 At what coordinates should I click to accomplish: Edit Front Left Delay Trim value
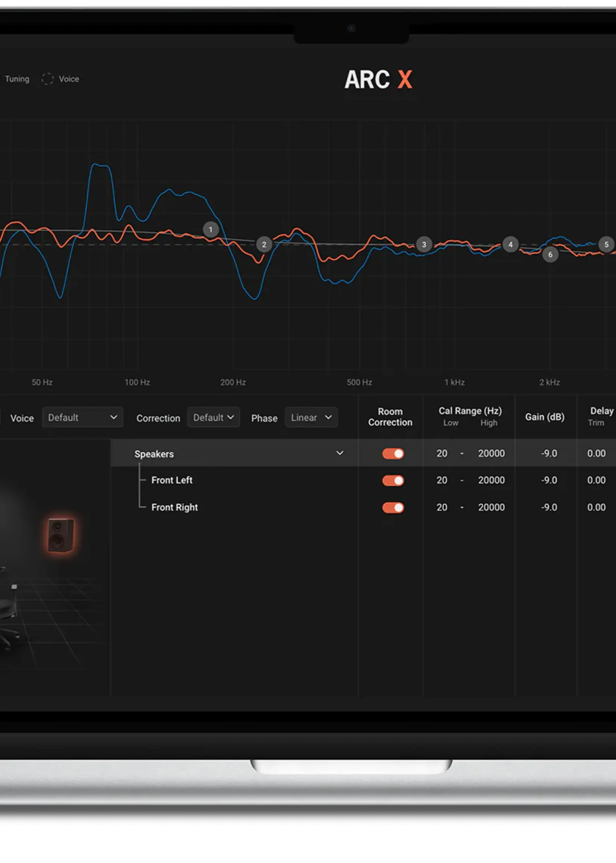point(596,480)
